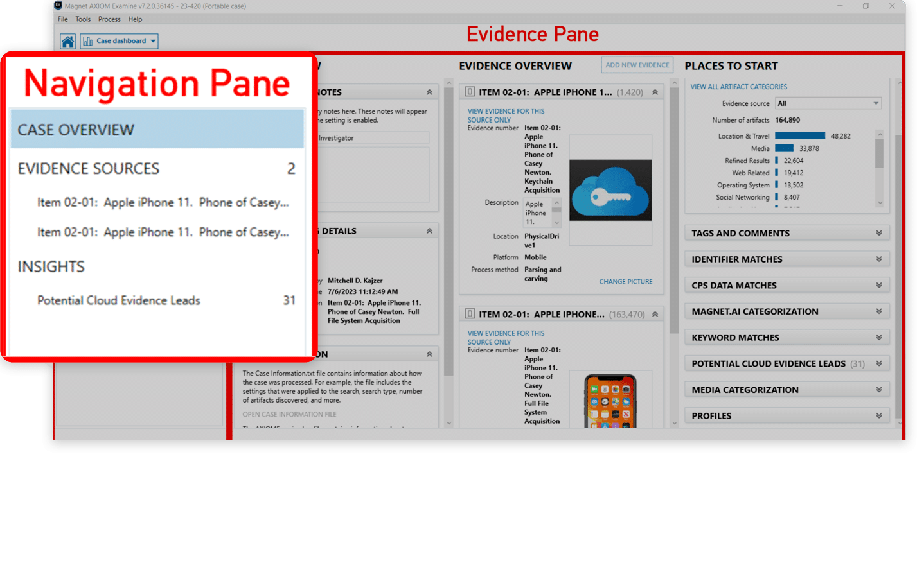This screenshot has width=924, height=565.
Task: Click the 33,878 Media count
Action: coord(809,148)
